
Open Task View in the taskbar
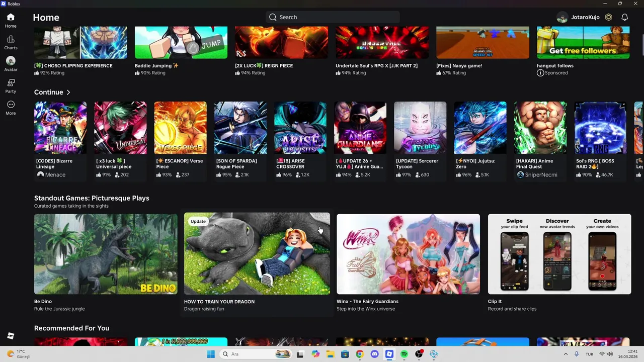tap(300, 354)
